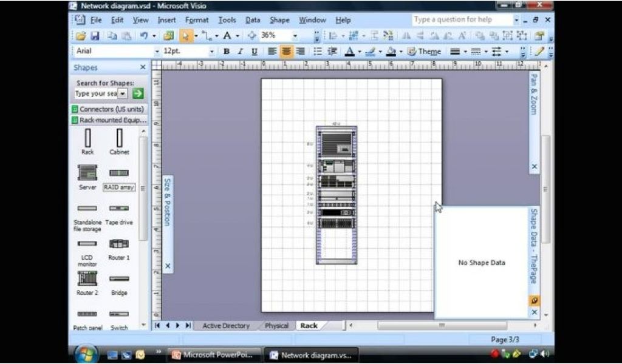Open the font name dropdown showing Arial

157,52
